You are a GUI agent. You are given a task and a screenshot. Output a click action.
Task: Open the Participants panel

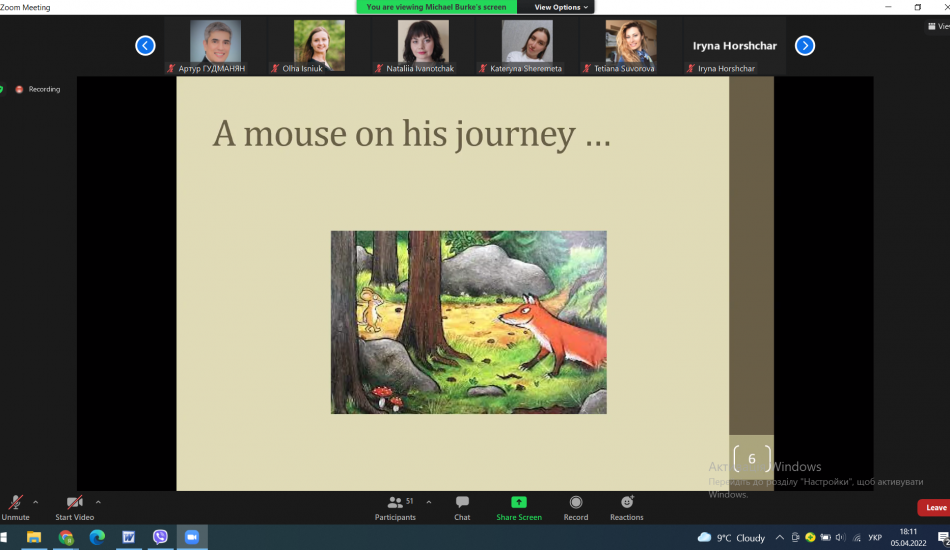click(396, 503)
